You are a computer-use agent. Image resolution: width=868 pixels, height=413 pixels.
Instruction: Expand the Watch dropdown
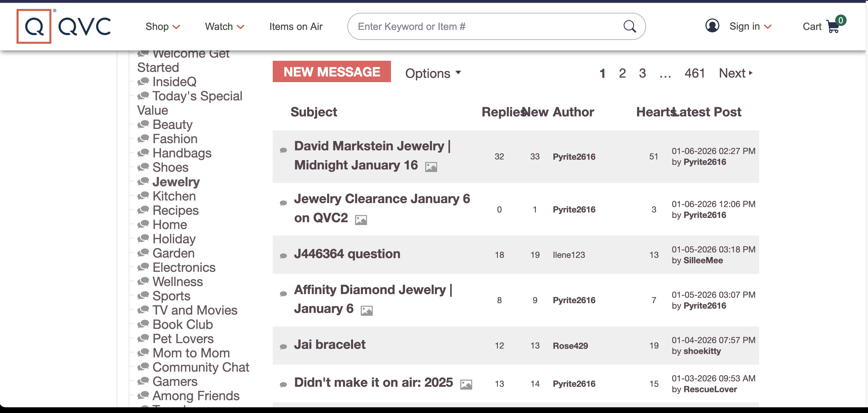click(x=225, y=26)
